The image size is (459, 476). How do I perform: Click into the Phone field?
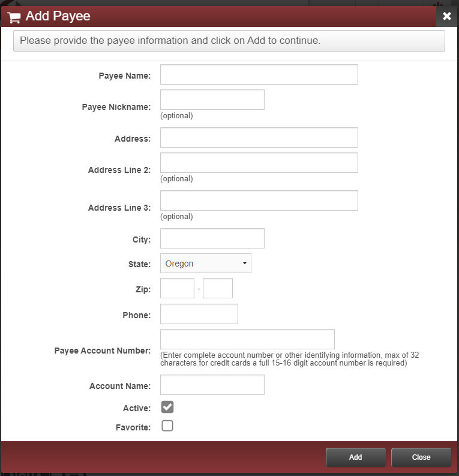tap(199, 314)
